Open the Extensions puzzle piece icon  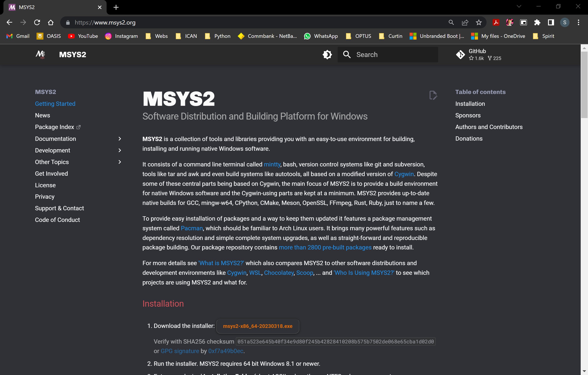tap(537, 23)
